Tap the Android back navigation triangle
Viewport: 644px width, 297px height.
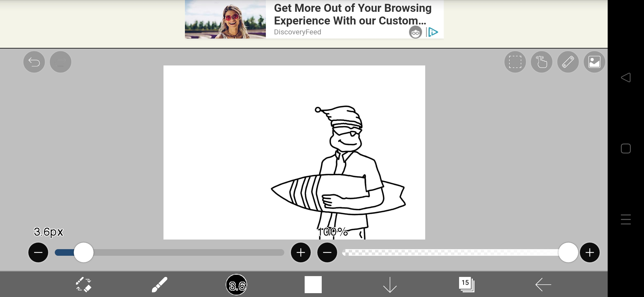pyautogui.click(x=626, y=78)
